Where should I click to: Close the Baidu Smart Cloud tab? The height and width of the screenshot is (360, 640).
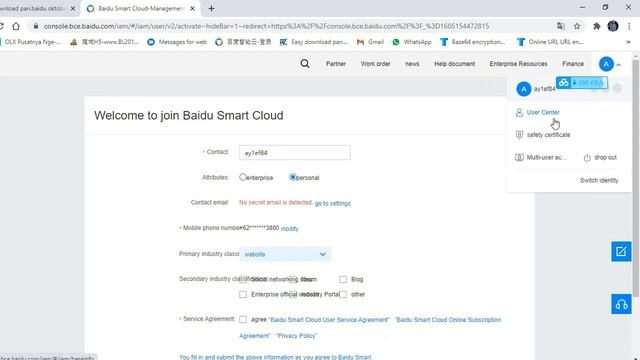pos(192,8)
